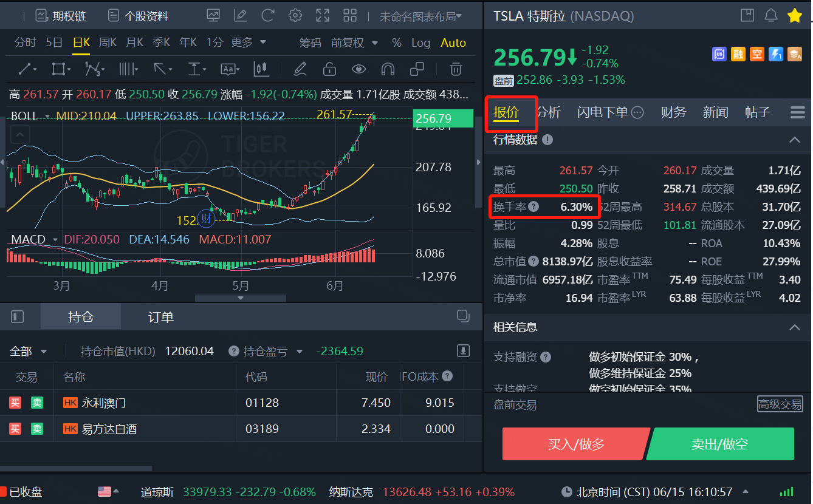The image size is (813, 504).
Task: Click the network signal strength icon
Action: tap(787, 492)
